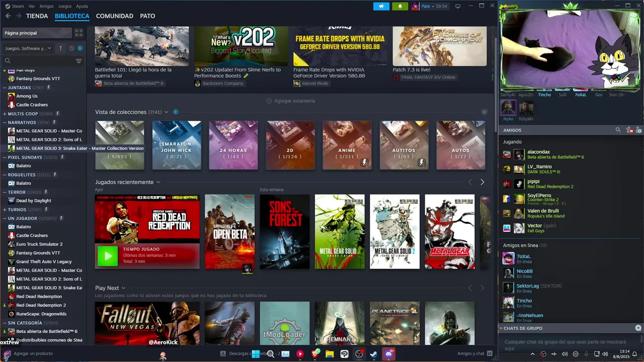Open Jugados recientemente shelf dropdown

(x=158, y=182)
